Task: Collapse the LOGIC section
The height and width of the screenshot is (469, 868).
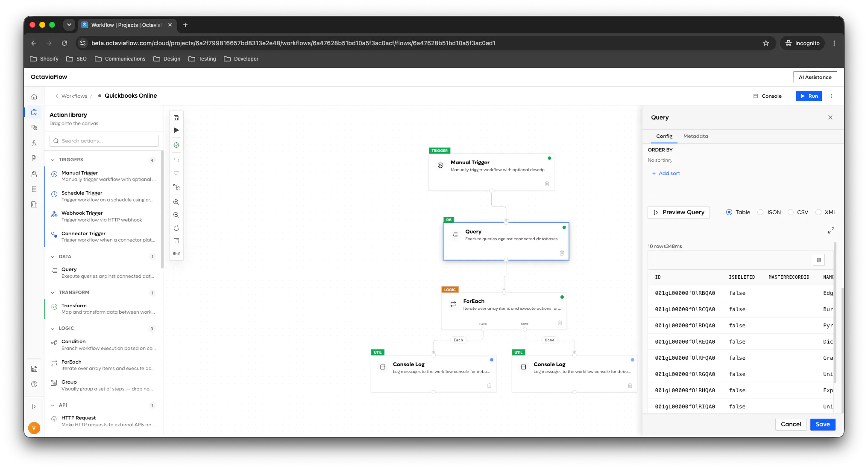Action: click(x=53, y=329)
